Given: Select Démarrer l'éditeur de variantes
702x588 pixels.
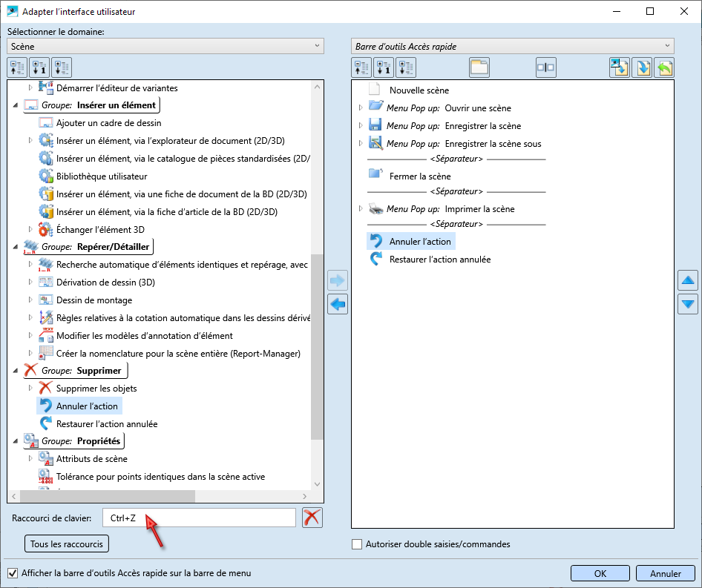Looking at the screenshot, I should (117, 87).
